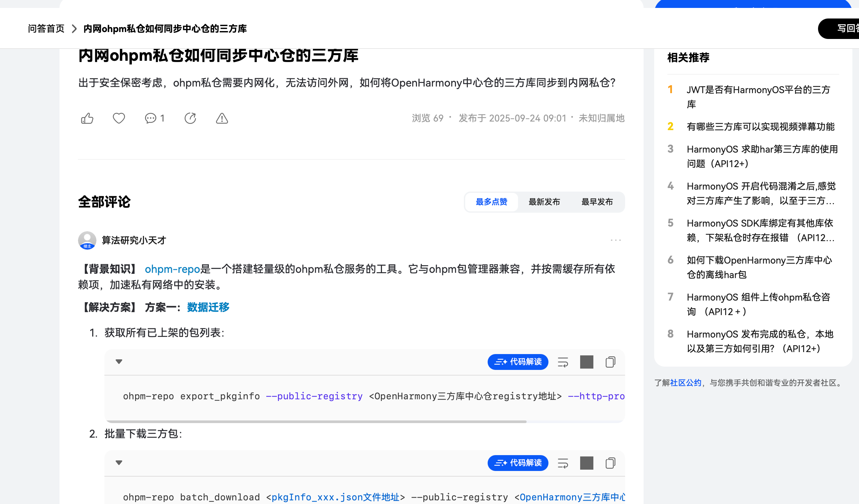Switch sorting to 最新发布

click(x=544, y=202)
